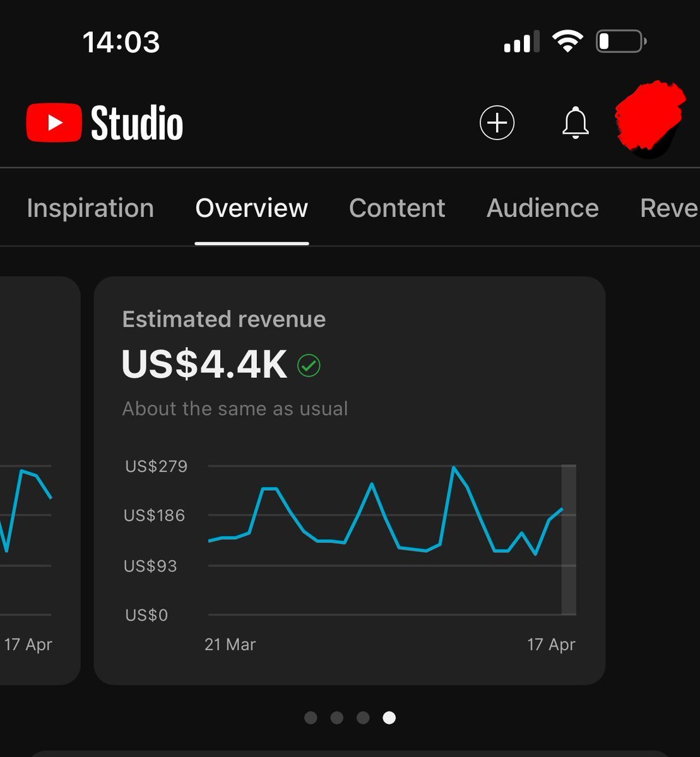Tap the Wi-Fi status icon

click(567, 41)
